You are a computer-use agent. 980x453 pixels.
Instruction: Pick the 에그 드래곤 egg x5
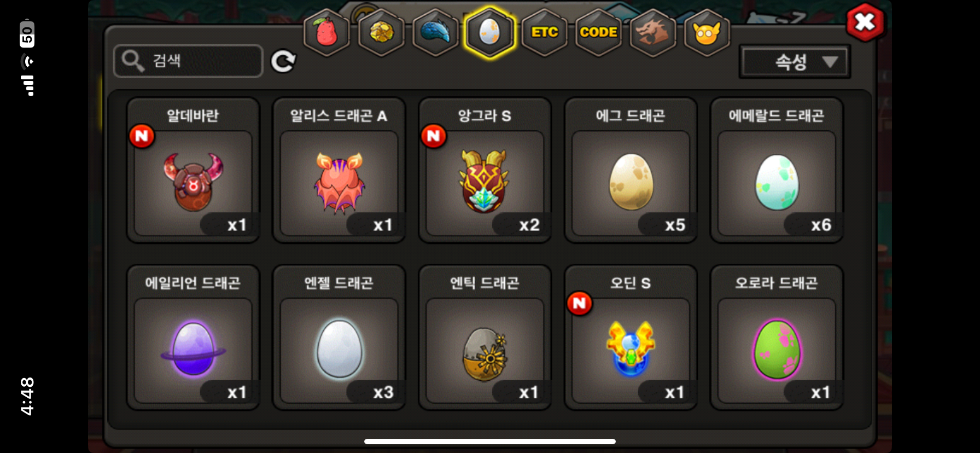pos(631,170)
